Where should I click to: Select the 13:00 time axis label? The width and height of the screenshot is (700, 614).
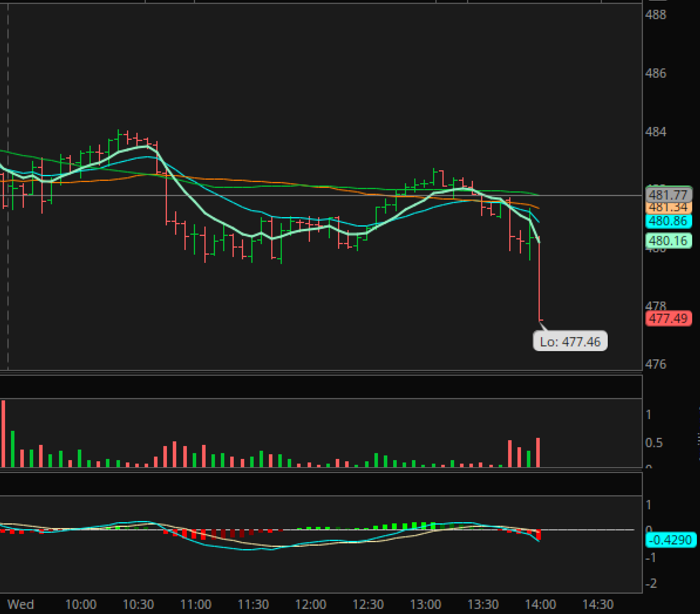(x=426, y=605)
